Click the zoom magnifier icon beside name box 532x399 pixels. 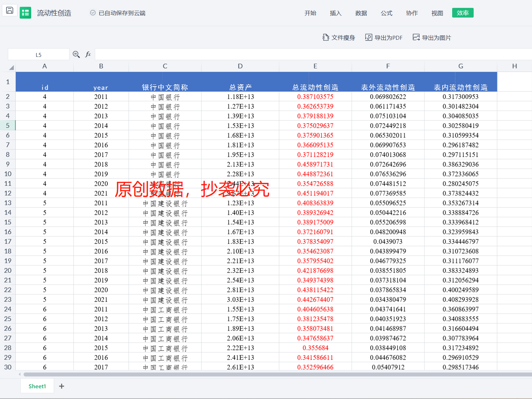point(76,54)
